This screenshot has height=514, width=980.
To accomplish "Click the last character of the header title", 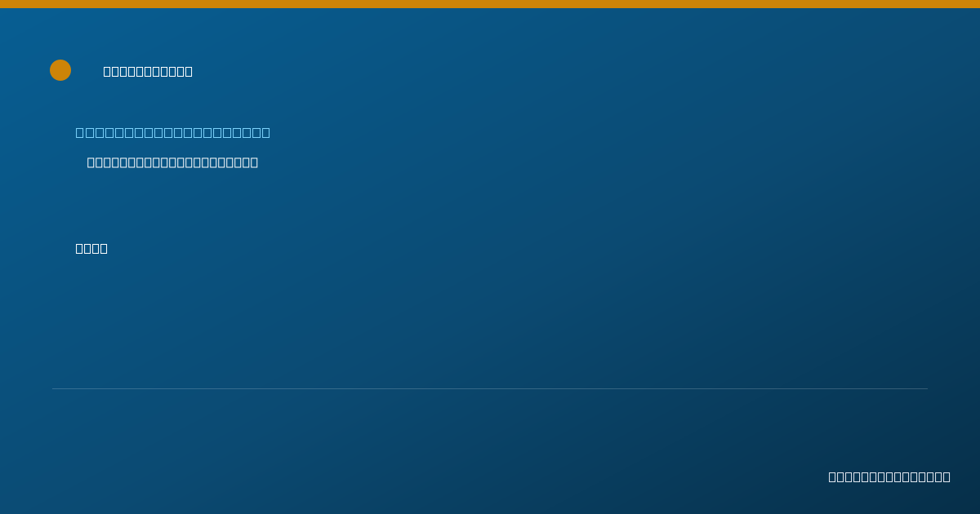I will (x=189, y=71).
